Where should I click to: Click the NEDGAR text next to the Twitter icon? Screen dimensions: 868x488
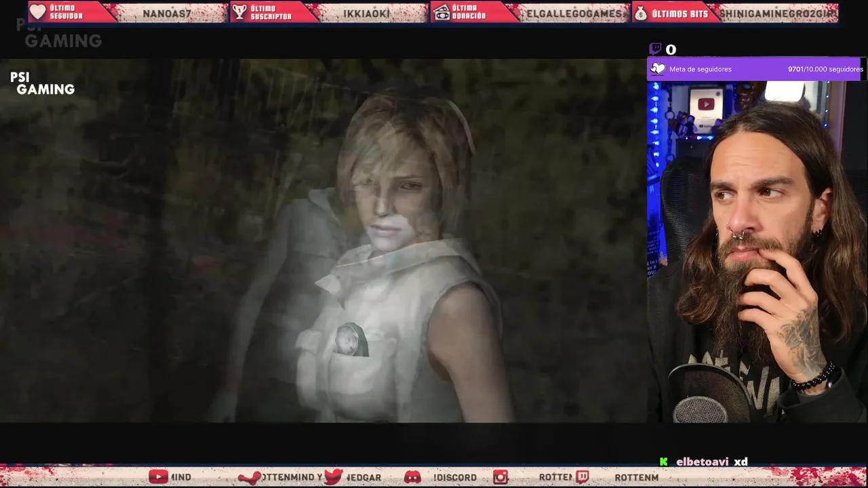click(363, 477)
